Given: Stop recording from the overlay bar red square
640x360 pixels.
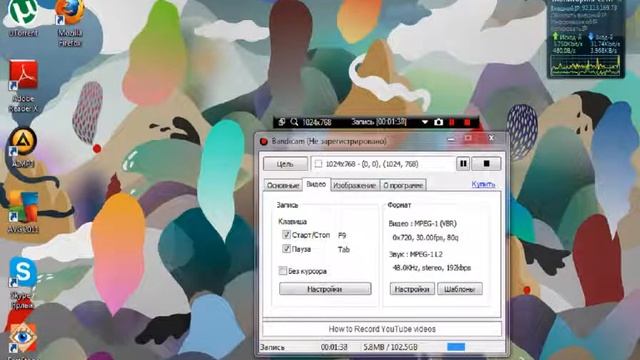Looking at the screenshot, I should (467, 122).
